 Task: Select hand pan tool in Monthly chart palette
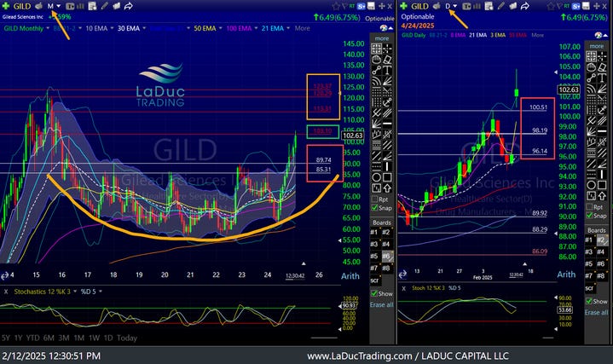(x=376, y=60)
